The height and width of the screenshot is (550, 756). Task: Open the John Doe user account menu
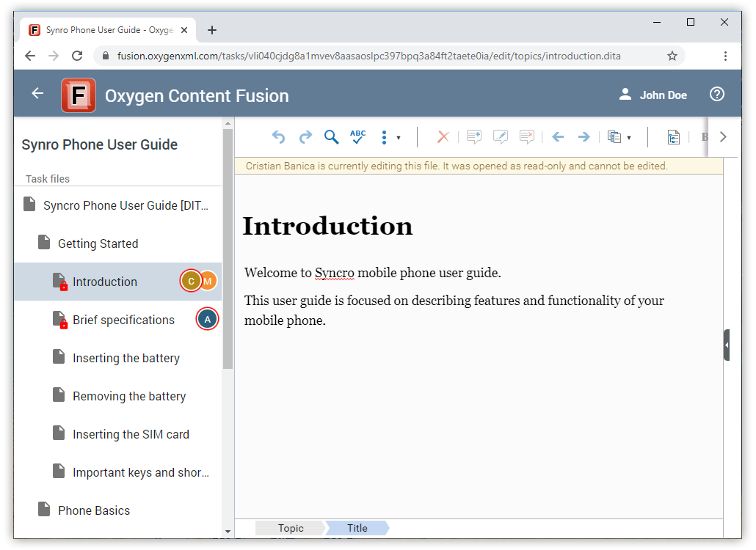653,95
